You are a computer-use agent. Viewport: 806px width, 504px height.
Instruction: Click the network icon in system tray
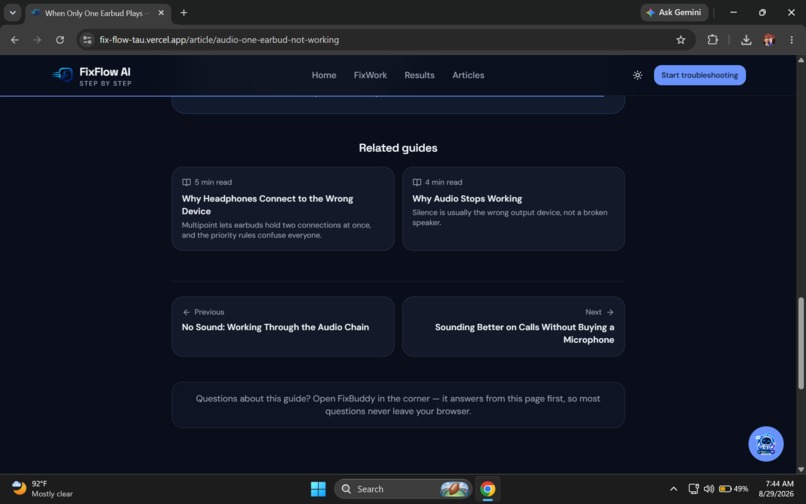[693, 489]
